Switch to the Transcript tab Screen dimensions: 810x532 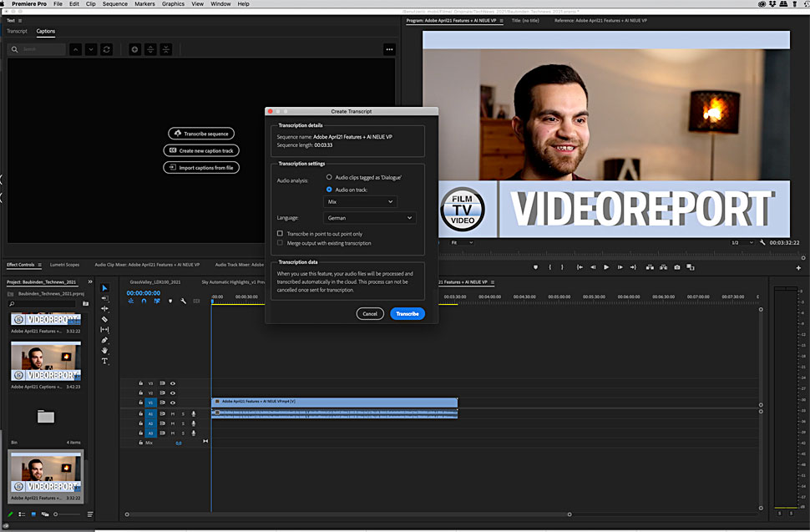[17, 31]
